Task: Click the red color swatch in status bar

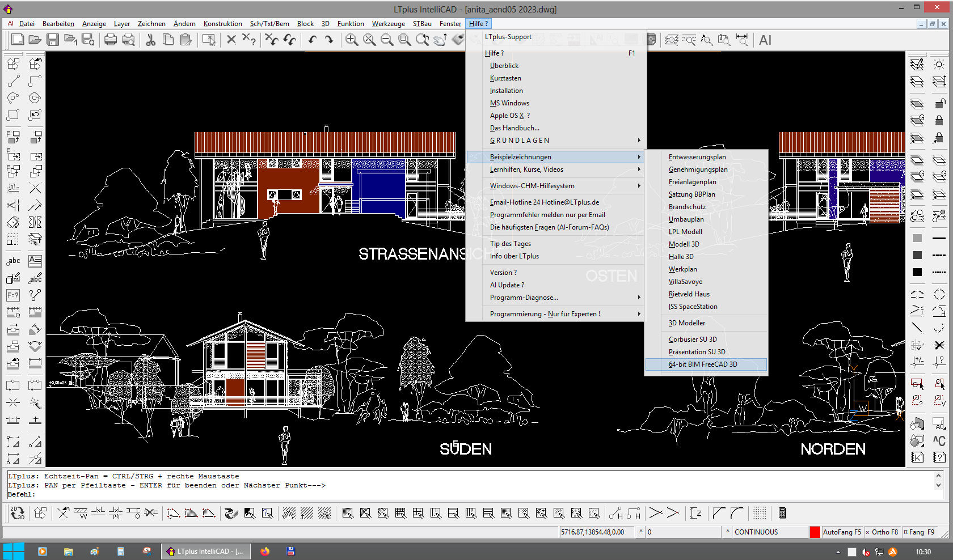Action: tap(815, 532)
